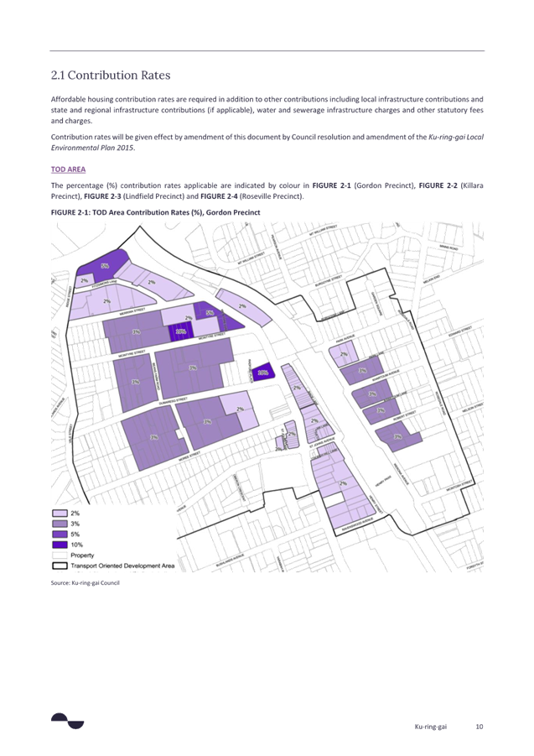Click the 3% legend color swatch
534x756 pixels.
60,524
